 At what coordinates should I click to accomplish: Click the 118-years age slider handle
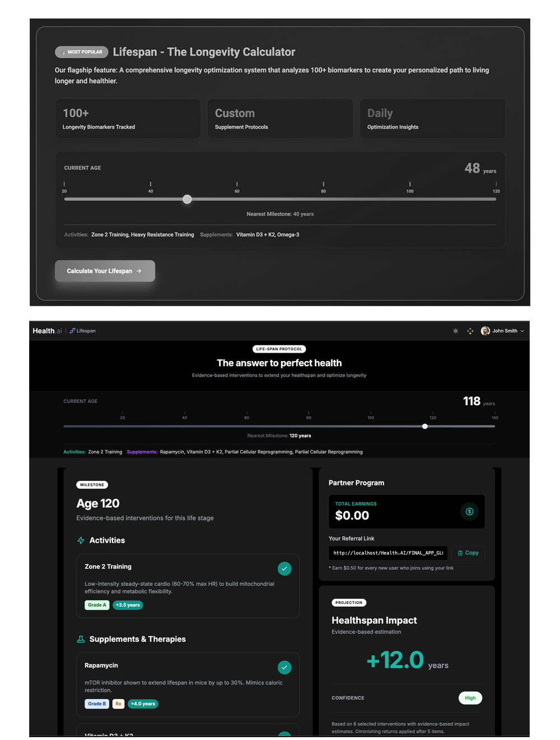(x=425, y=427)
